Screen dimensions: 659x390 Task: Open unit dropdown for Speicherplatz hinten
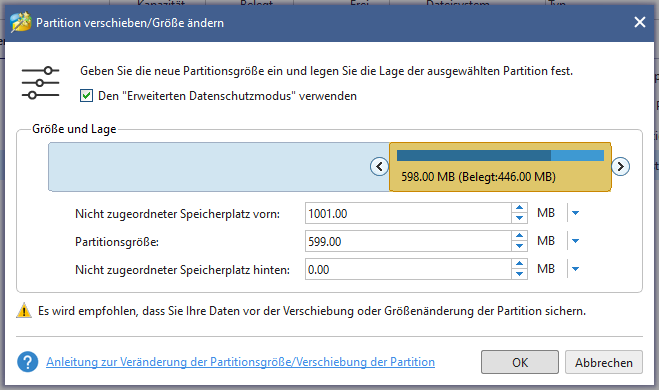point(575,269)
